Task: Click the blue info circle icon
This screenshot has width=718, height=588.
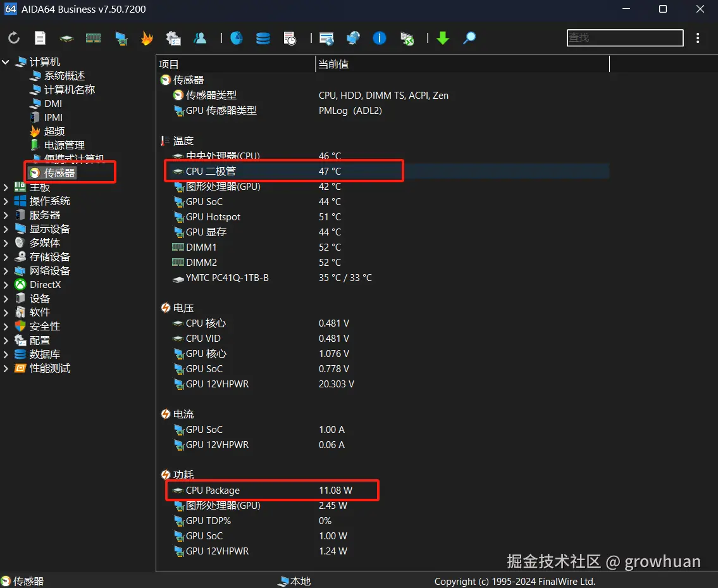Action: click(x=380, y=38)
